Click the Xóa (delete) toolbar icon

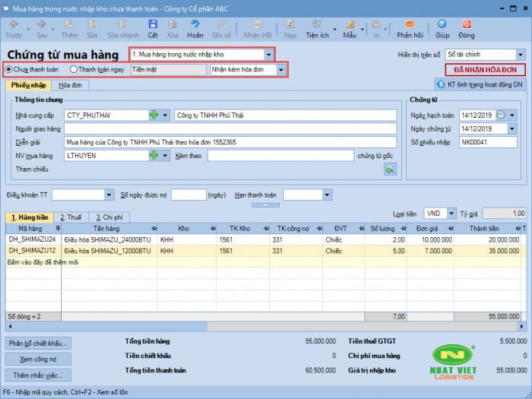point(173,28)
